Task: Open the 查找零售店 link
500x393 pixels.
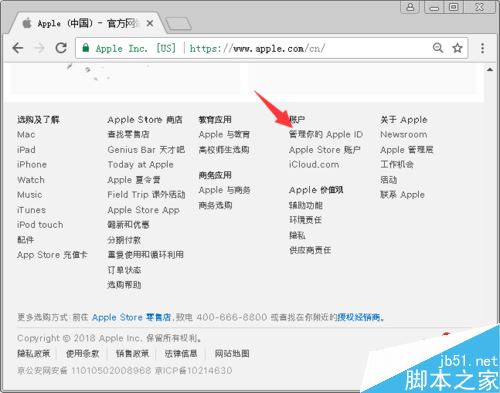Action: coord(128,135)
